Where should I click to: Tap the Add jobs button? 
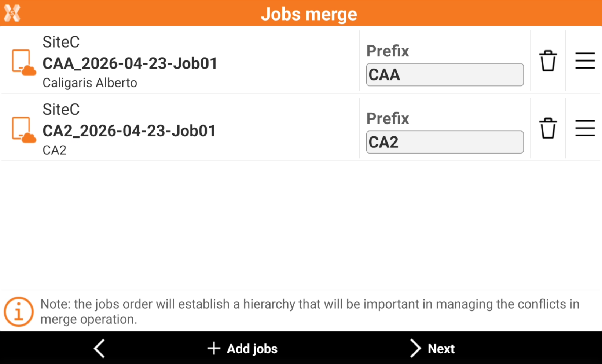[242, 348]
